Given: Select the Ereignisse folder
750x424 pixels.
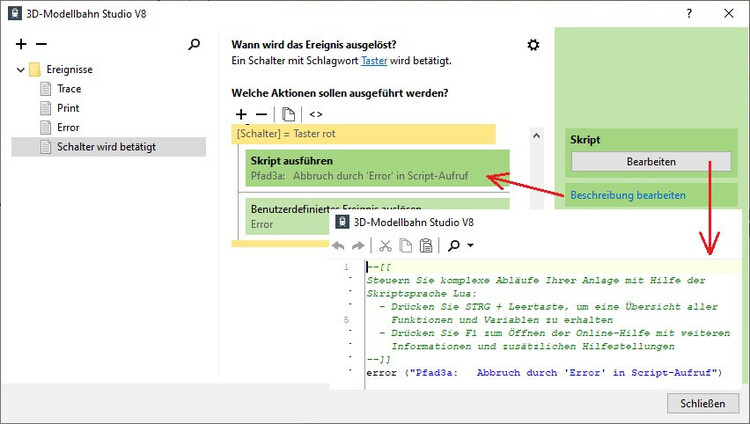Looking at the screenshot, I should (x=69, y=69).
